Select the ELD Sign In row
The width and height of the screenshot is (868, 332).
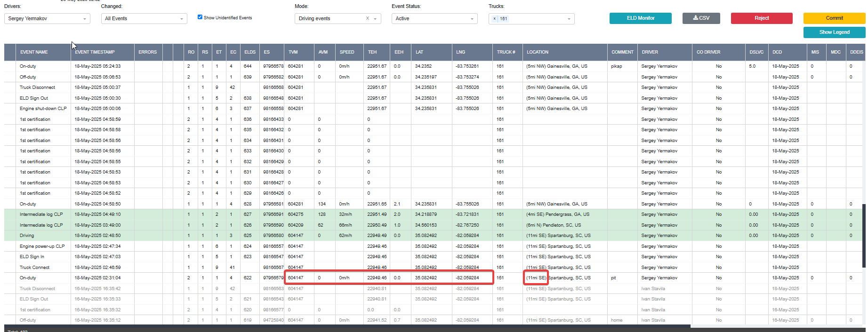tap(433, 257)
